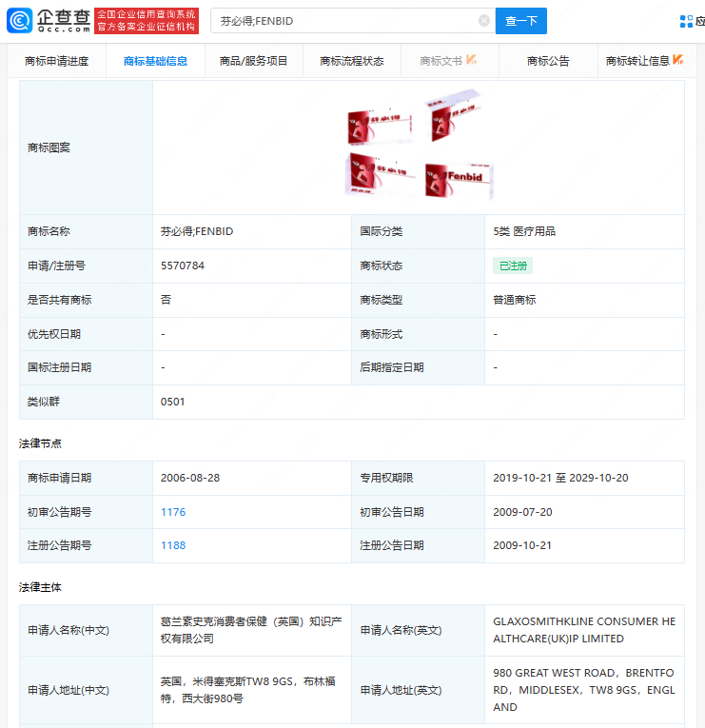Viewport: 705px width, 728px height.
Task: Go to the 商标公告 tab
Action: [548, 61]
